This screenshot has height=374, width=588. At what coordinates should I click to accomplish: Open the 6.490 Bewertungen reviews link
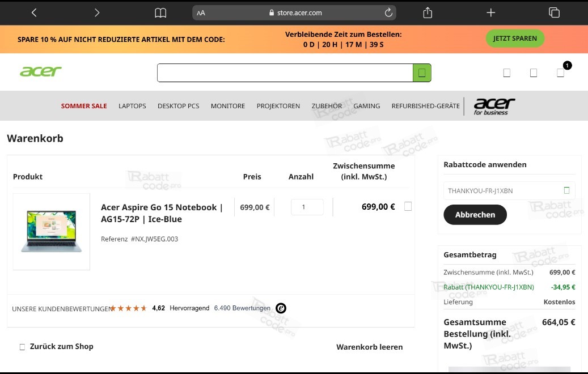(242, 308)
